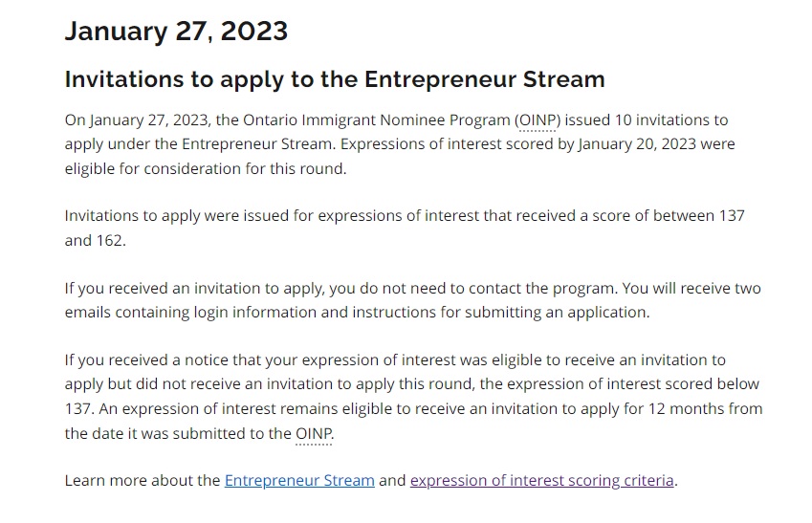Open the Entrepreneur Stream link
This screenshot has width=812, height=523.
[x=299, y=481]
